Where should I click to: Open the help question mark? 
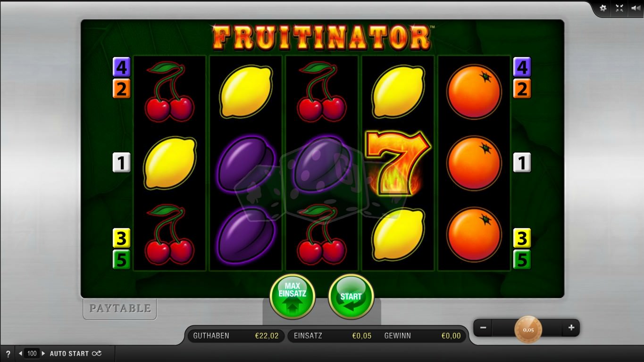coord(8,354)
